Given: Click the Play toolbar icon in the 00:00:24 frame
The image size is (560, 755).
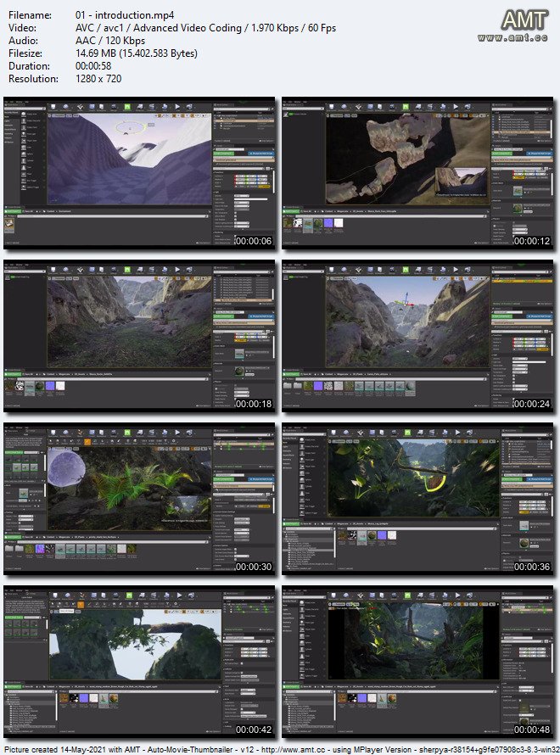Looking at the screenshot, I should point(456,270).
